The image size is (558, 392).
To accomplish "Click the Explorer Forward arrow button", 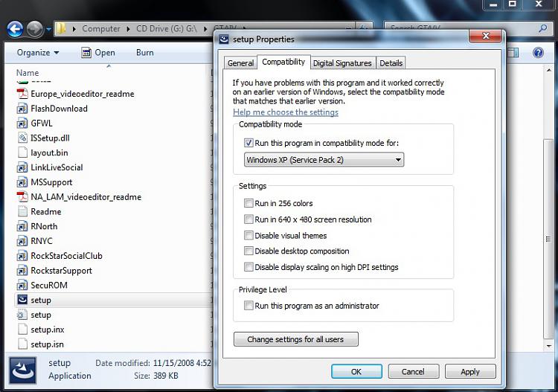I will 35,29.
